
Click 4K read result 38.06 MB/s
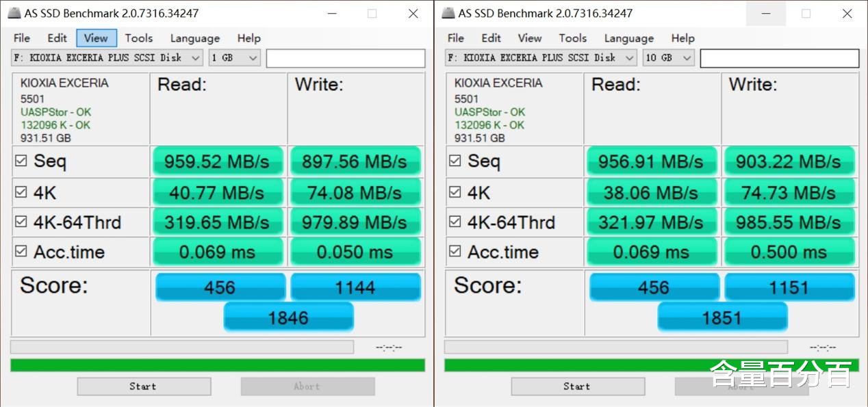point(652,193)
